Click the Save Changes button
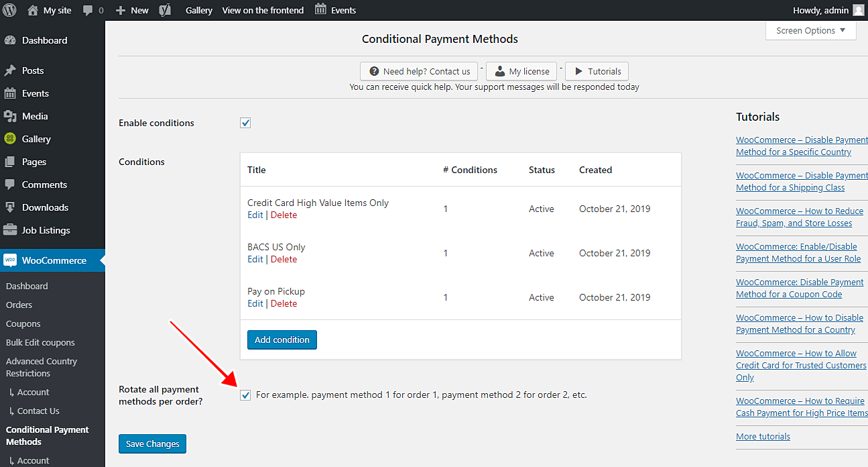This screenshot has height=467, width=868. [x=153, y=444]
